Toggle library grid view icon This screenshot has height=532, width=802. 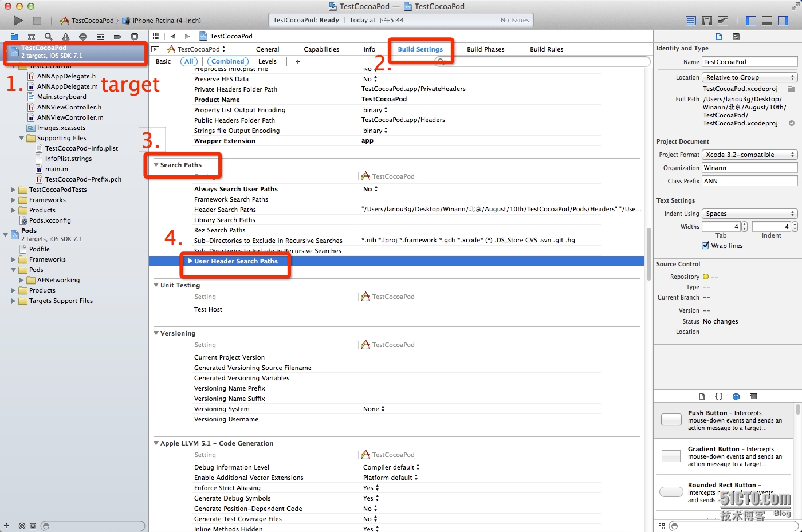pyautogui.click(x=662, y=526)
